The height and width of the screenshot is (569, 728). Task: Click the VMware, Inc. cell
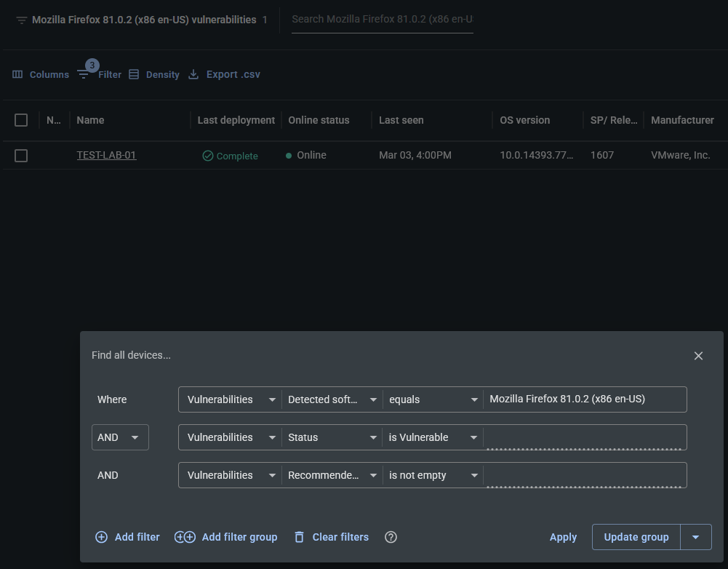point(680,155)
